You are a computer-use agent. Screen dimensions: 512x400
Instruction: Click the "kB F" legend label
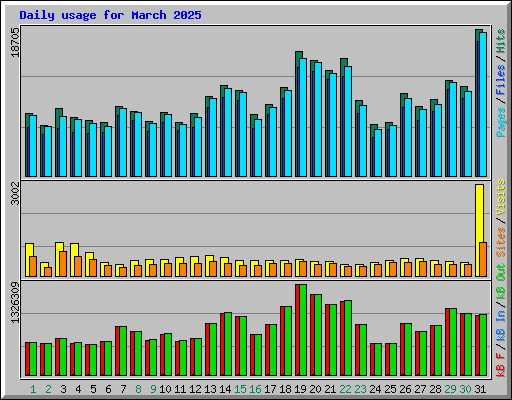(501, 364)
